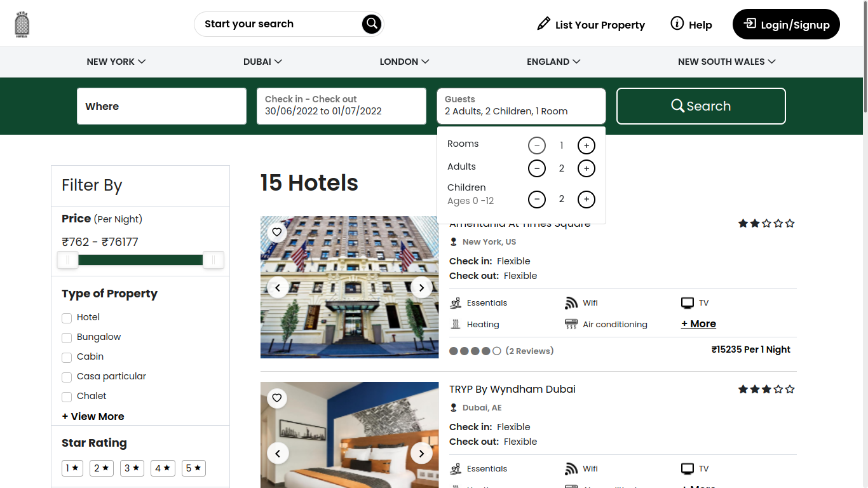Enable the Bungalow property type checkbox

pyautogui.click(x=67, y=337)
